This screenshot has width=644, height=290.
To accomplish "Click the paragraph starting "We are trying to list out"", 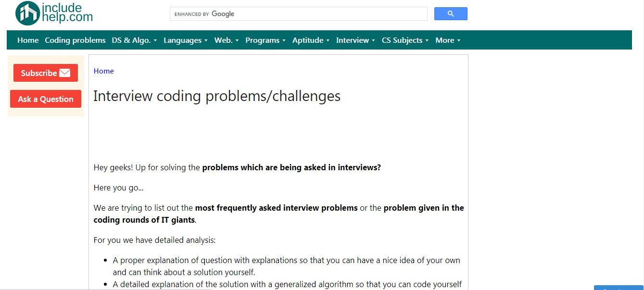I will click(279, 214).
